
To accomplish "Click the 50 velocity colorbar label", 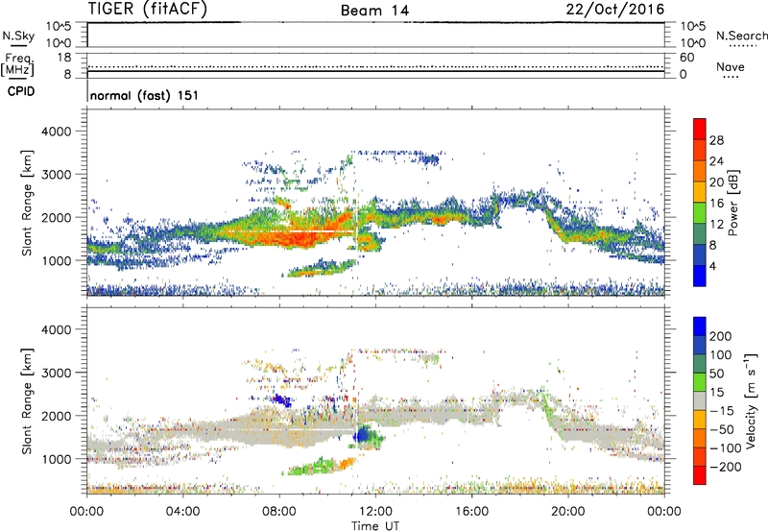I will click(x=716, y=374).
